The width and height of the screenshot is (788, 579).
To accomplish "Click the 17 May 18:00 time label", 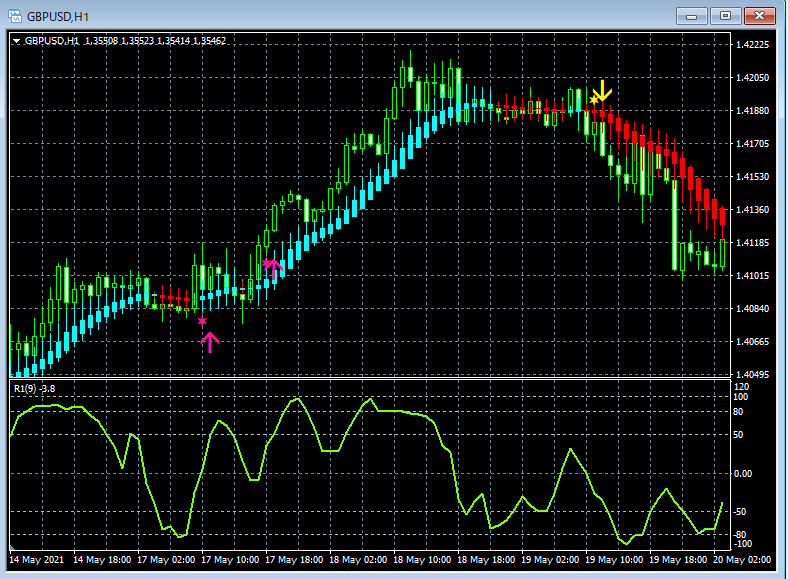I will tap(294, 559).
